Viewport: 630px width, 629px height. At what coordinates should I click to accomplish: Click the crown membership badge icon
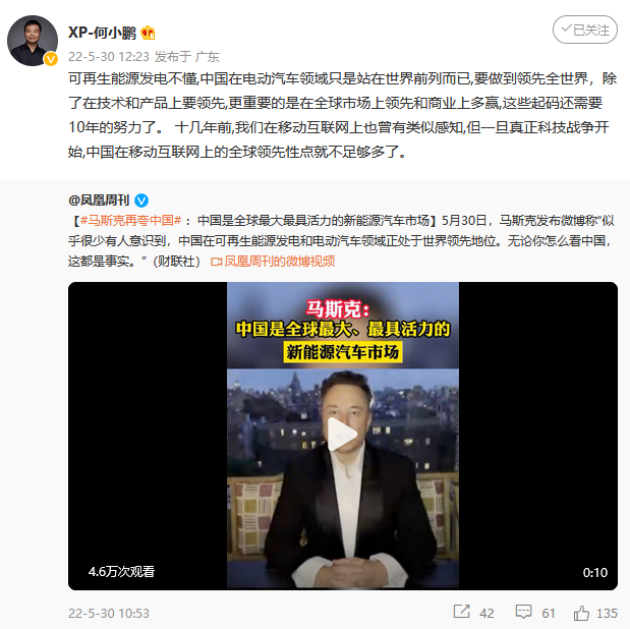tap(148, 33)
